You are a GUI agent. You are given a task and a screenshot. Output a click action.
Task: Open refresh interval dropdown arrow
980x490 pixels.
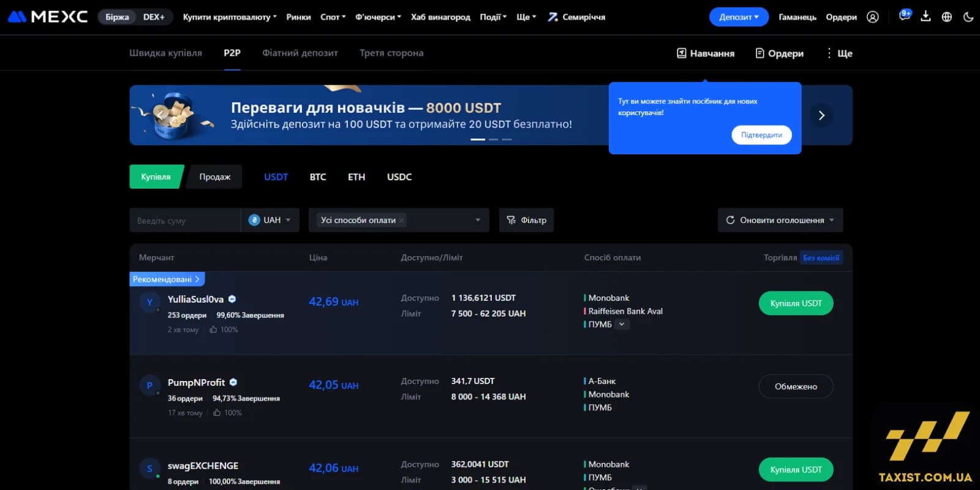point(832,220)
